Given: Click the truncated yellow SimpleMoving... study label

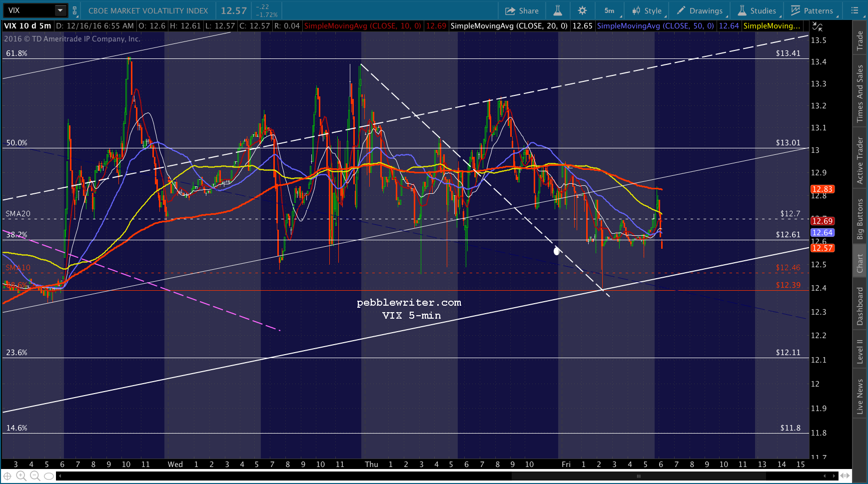Looking at the screenshot, I should tap(772, 26).
